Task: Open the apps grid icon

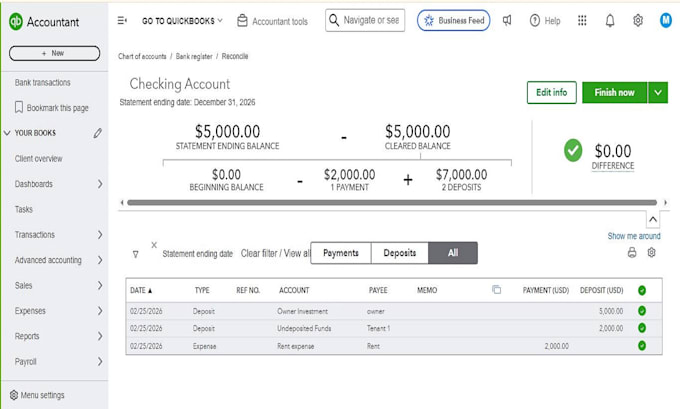Action: coord(582,20)
